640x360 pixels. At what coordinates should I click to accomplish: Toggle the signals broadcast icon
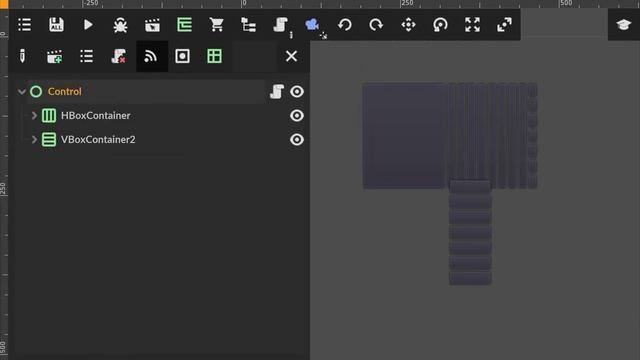(x=151, y=56)
